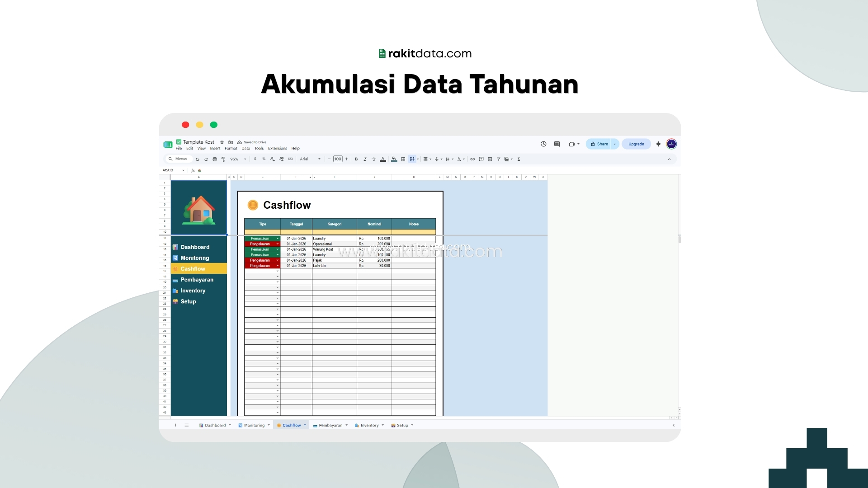Move document to a folder
Screen dimensions: 868x488
point(231,142)
